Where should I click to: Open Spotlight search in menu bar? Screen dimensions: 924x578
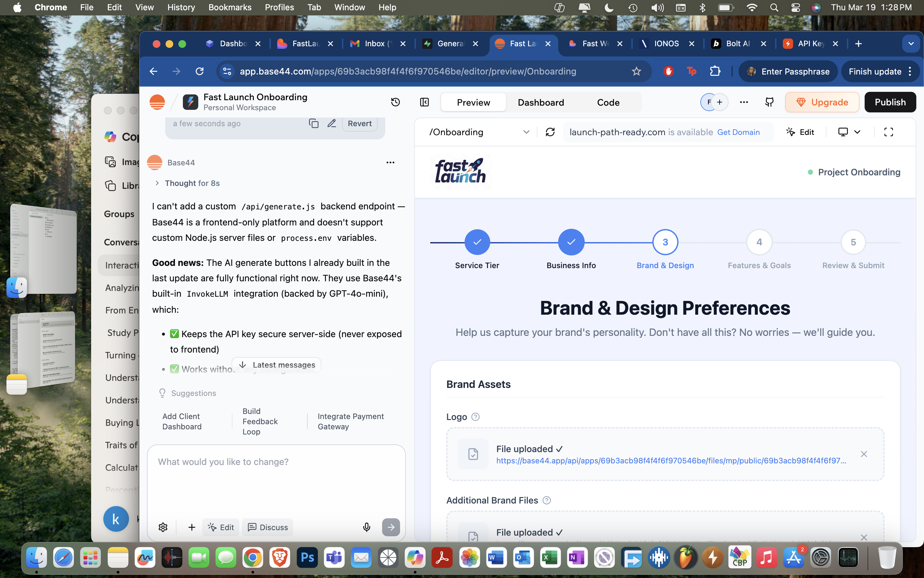pyautogui.click(x=774, y=7)
